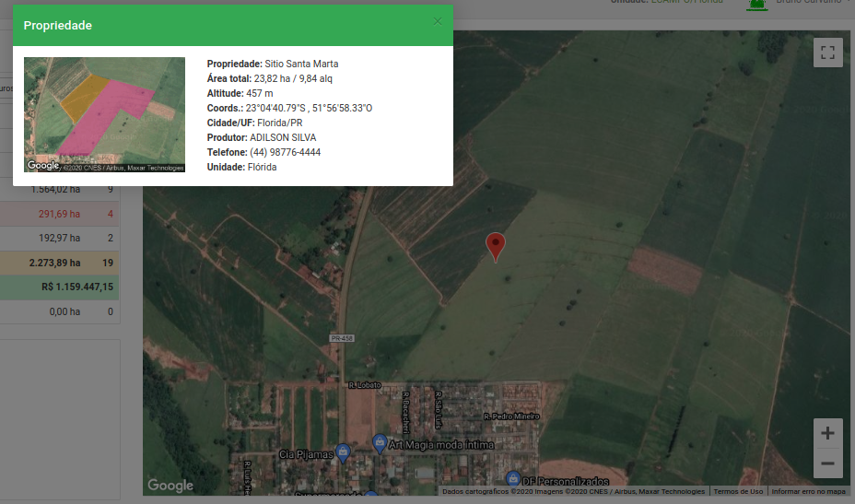
Task: Click the Art Magia moda íntima shop icon
Action: pos(380,443)
